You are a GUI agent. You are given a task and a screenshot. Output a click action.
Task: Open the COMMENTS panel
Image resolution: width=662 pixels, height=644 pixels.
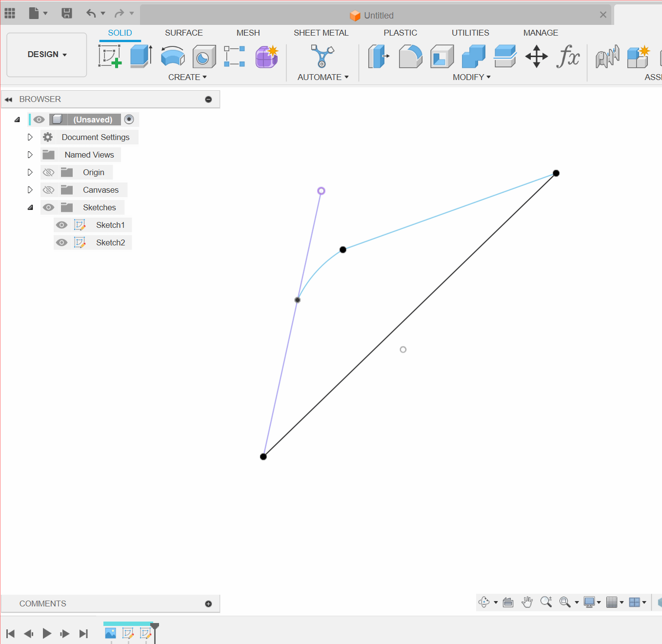coord(42,604)
